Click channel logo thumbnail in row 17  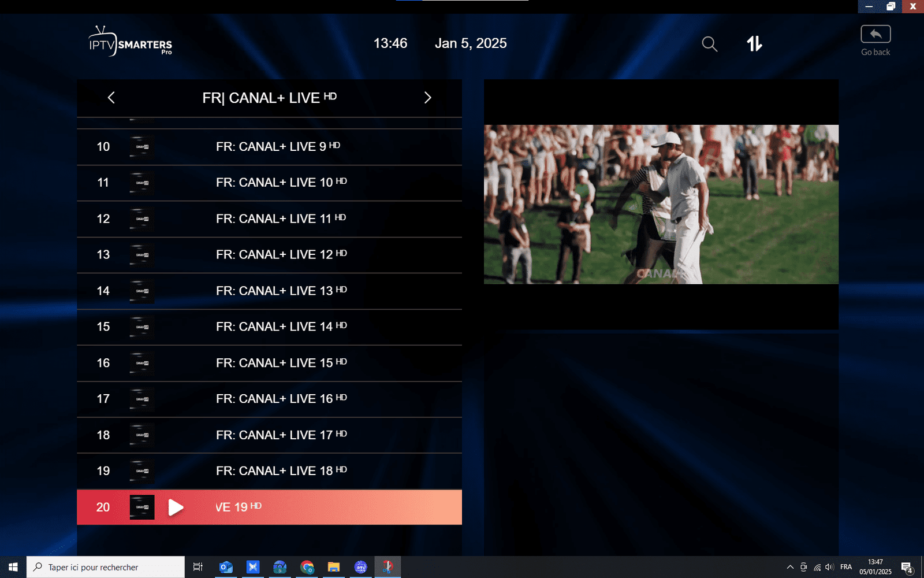(142, 399)
